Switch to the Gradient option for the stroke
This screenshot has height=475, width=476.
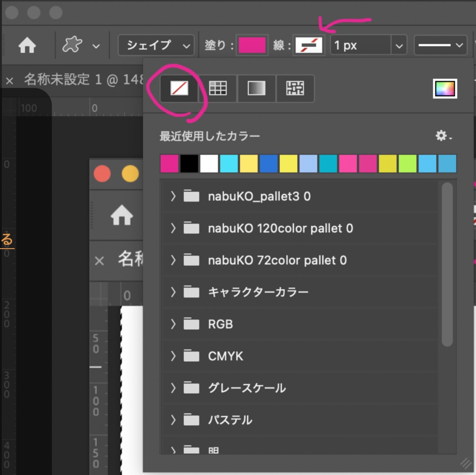pyautogui.click(x=256, y=88)
